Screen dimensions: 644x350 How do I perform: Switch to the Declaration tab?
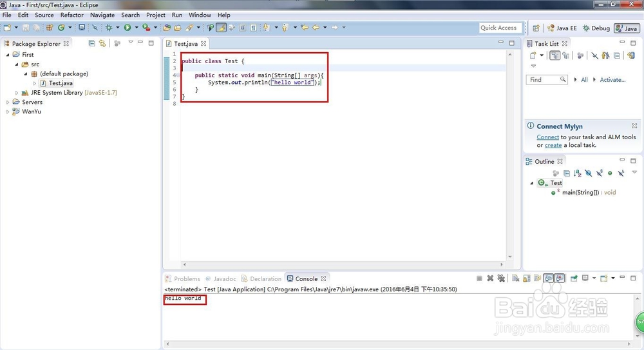point(261,278)
